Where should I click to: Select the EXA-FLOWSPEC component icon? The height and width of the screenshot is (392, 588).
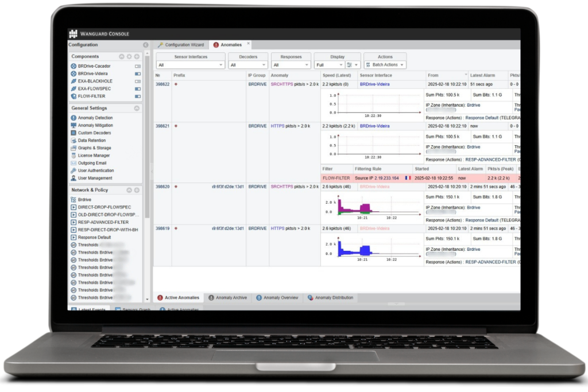point(73,88)
